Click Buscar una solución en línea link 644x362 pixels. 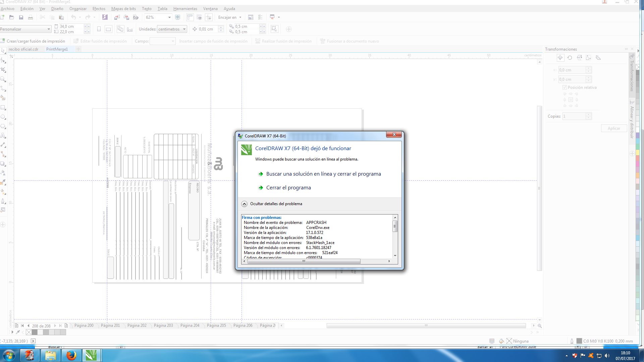(x=323, y=174)
